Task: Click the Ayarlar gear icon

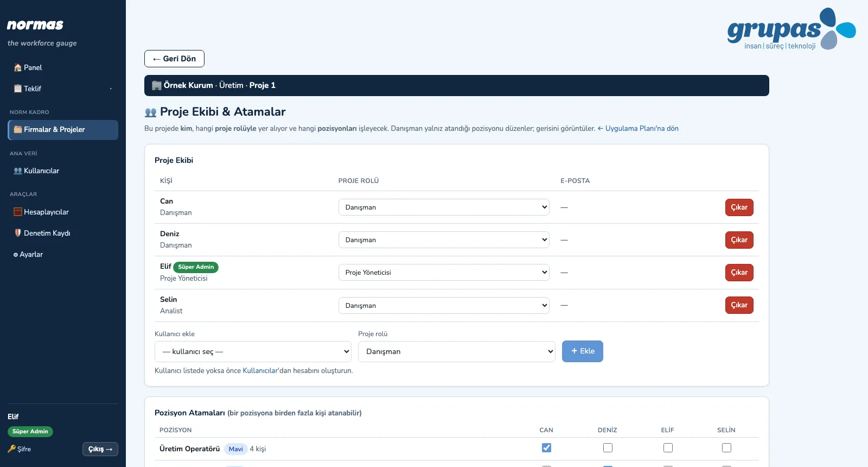Action: point(16,255)
